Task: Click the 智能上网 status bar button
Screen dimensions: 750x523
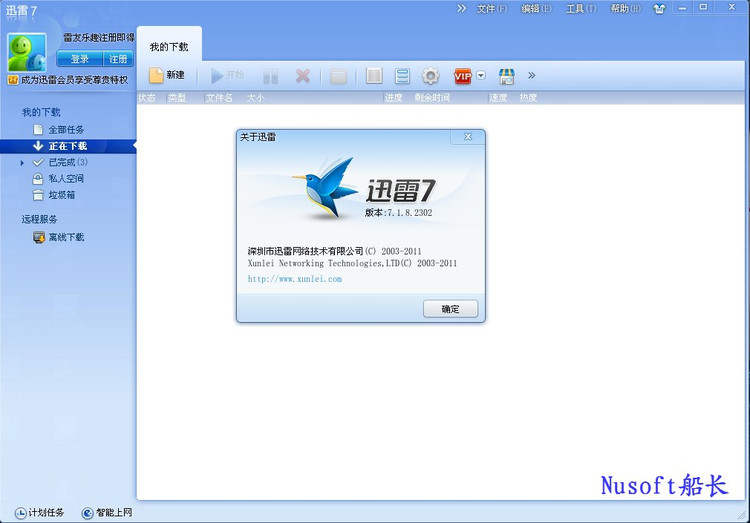Action: [x=107, y=512]
